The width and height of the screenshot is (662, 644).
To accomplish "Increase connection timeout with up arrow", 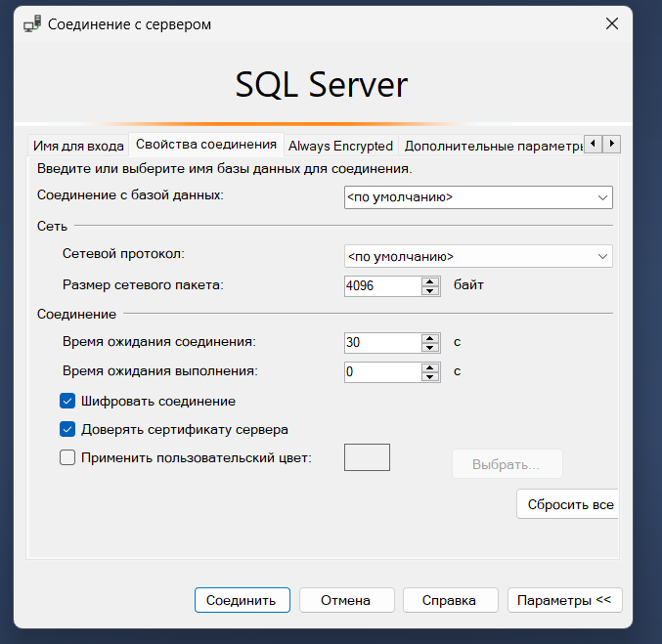I will coord(430,338).
